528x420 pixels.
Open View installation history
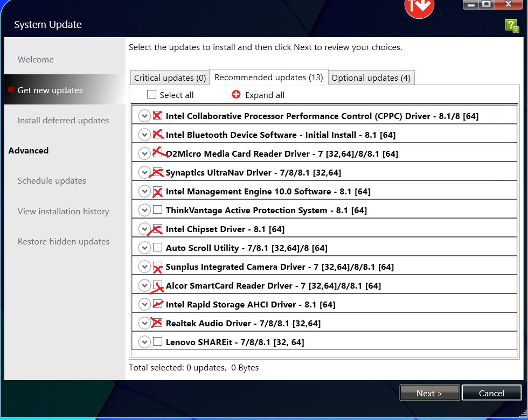(x=64, y=211)
